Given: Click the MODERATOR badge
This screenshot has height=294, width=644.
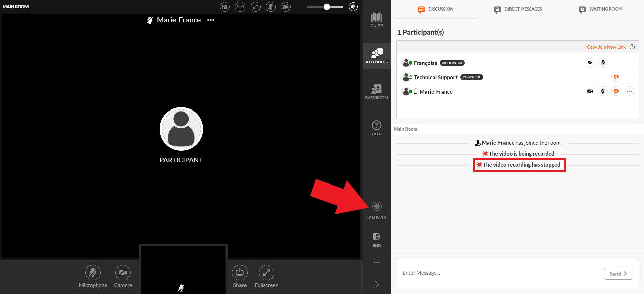Looking at the screenshot, I should click(x=452, y=63).
